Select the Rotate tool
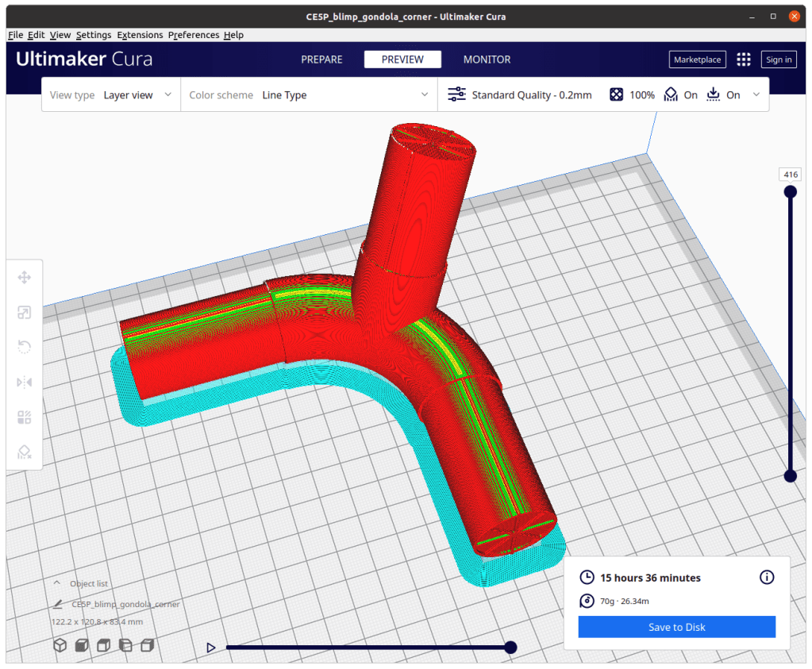The image size is (812, 669). (x=24, y=347)
